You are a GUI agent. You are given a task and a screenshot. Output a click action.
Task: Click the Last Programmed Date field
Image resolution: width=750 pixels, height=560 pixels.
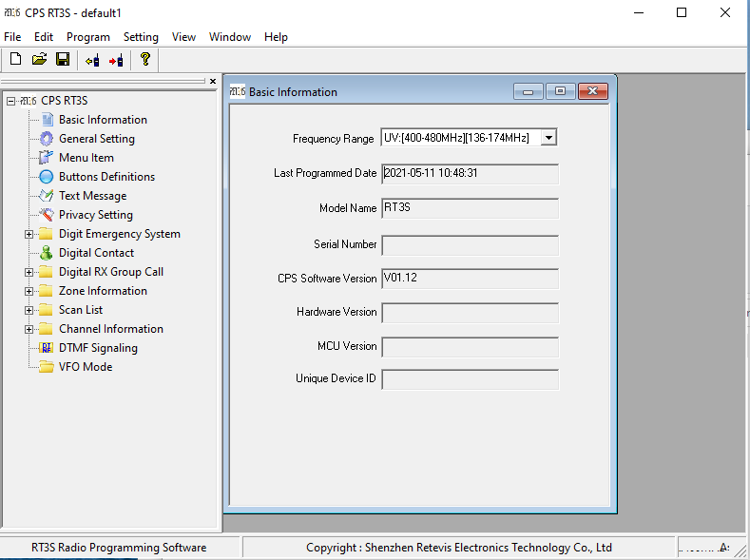click(x=470, y=174)
